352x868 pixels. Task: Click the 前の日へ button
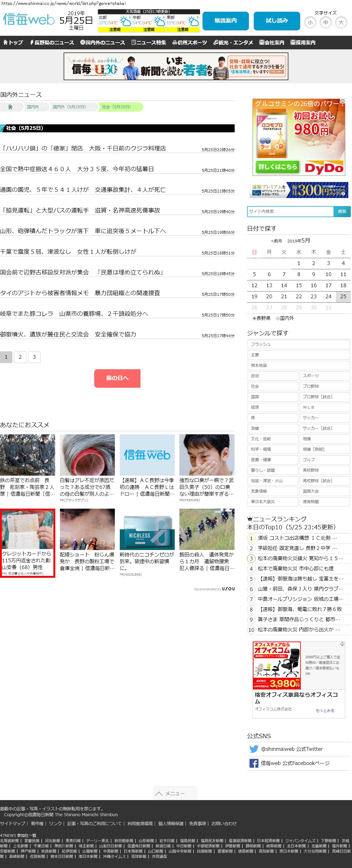pyautogui.click(x=117, y=378)
